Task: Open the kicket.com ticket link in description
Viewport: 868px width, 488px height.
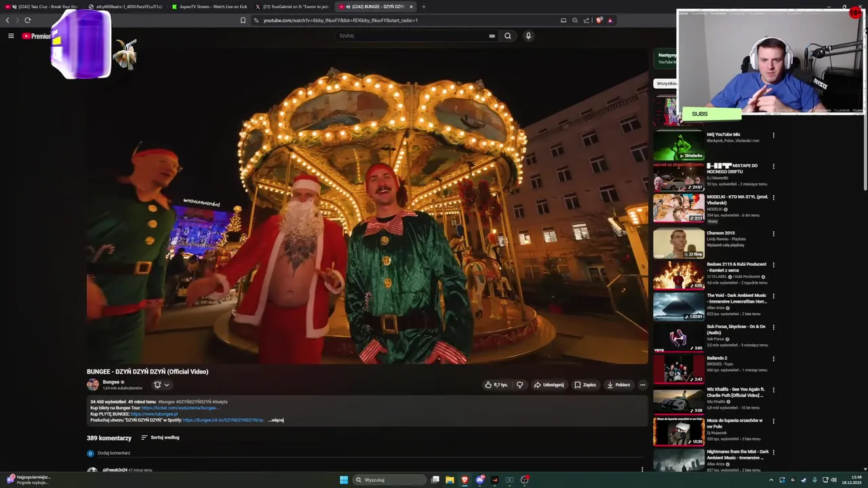Action: tap(180, 408)
